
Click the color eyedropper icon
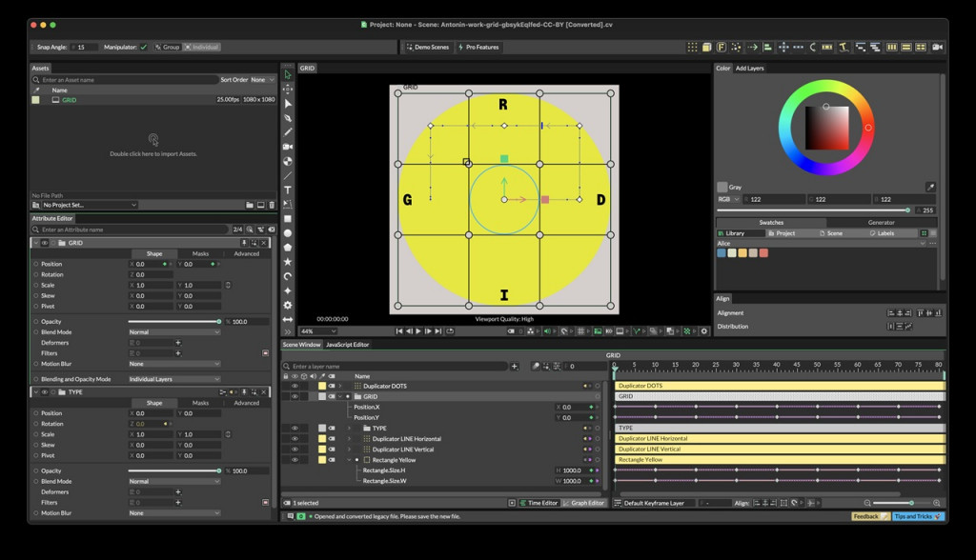(930, 188)
